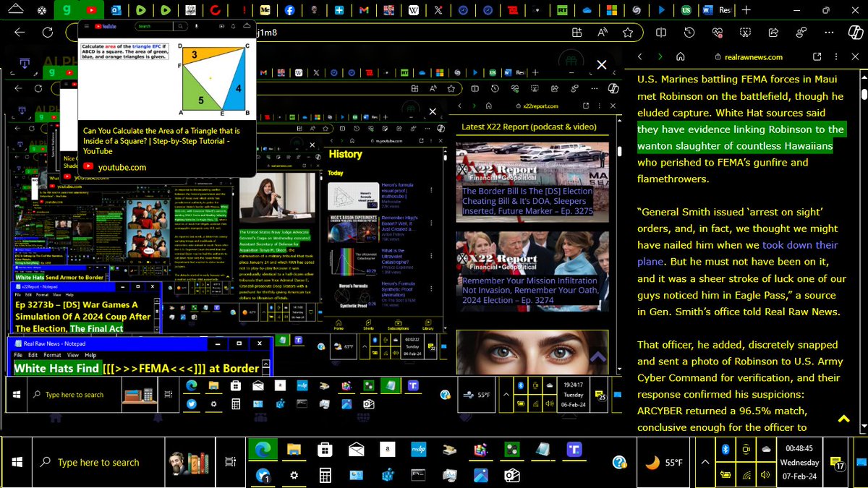This screenshot has width=868, height=488.
Task: Open File menu in Real Raw News Notepad
Action: (x=19, y=356)
